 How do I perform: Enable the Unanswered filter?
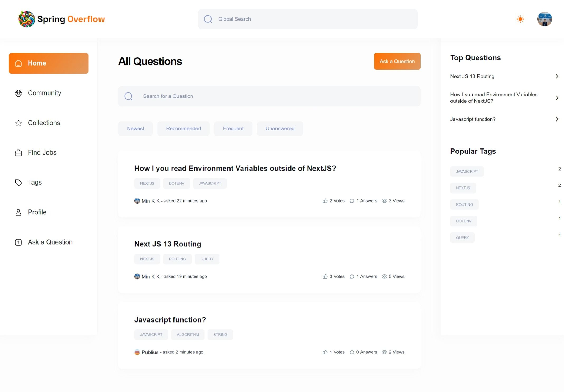point(280,129)
